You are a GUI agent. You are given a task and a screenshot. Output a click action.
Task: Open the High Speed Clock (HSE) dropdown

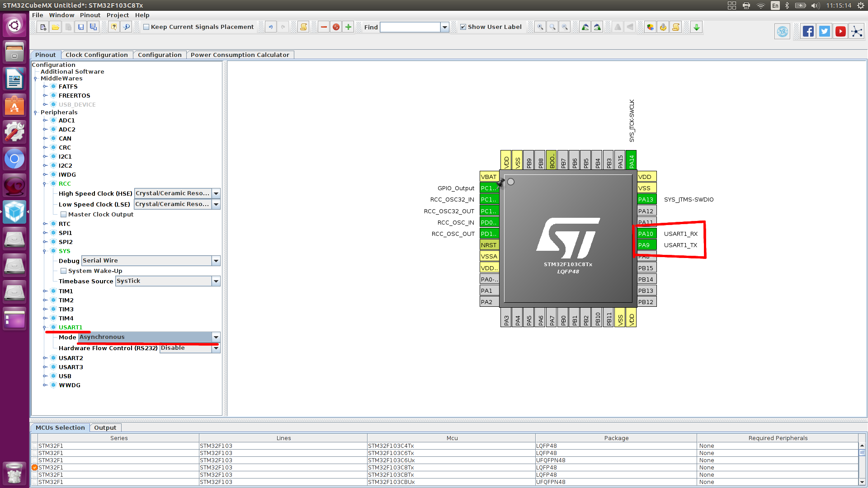coord(216,193)
